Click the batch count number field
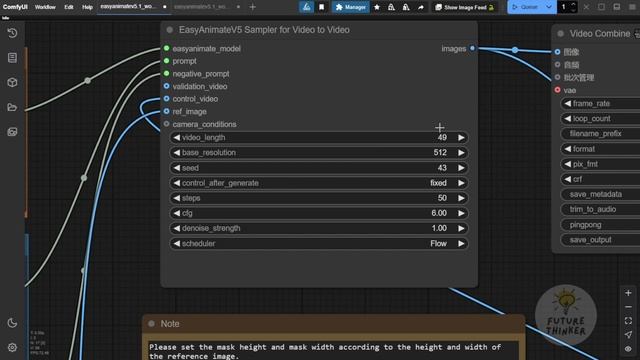 point(565,7)
